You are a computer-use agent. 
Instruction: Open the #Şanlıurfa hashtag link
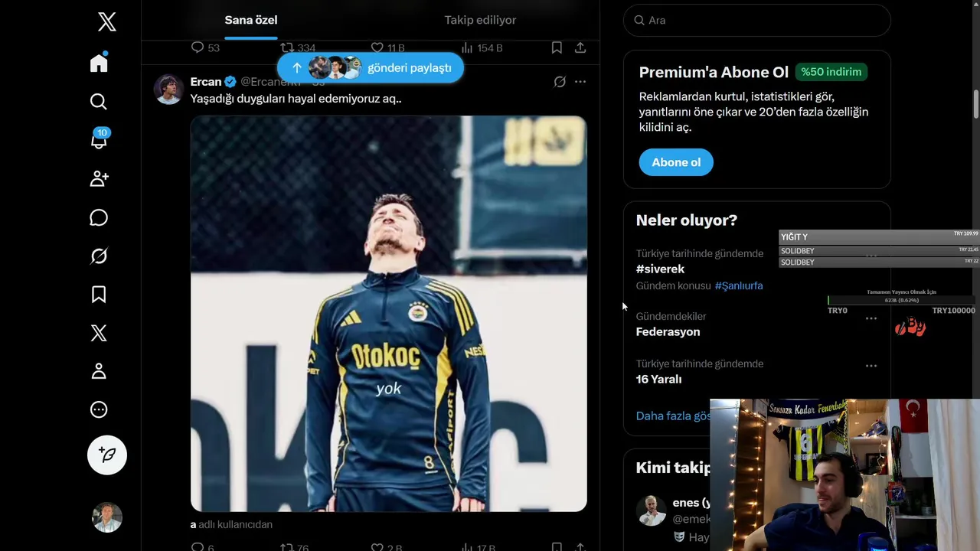[x=739, y=285]
